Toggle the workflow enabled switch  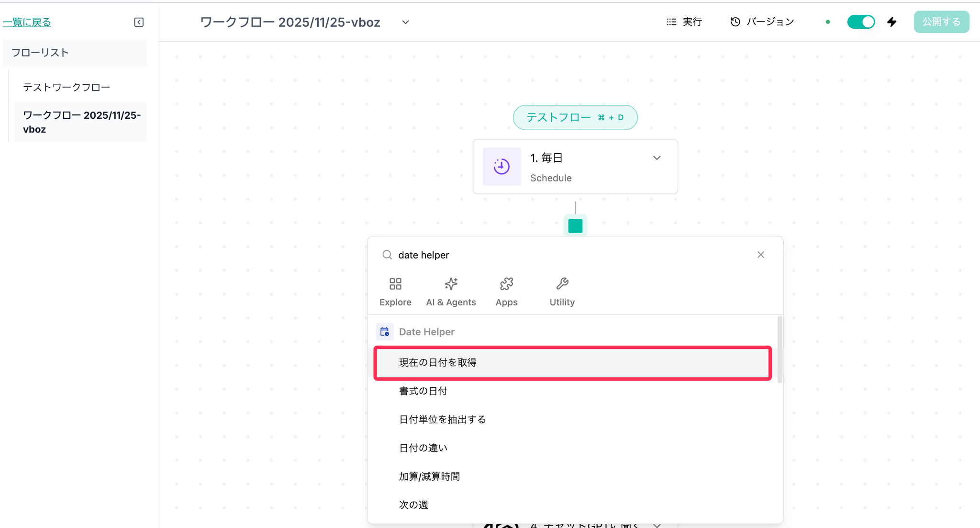[x=860, y=22]
